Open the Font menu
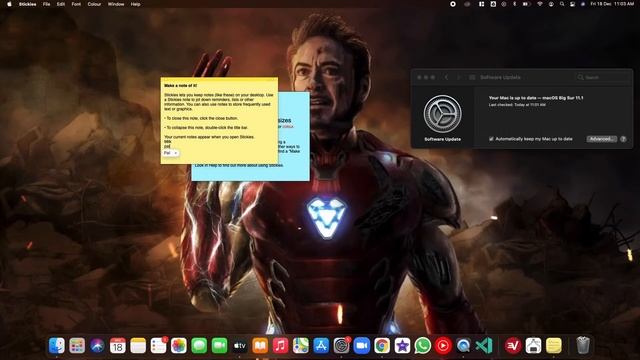 point(76,4)
